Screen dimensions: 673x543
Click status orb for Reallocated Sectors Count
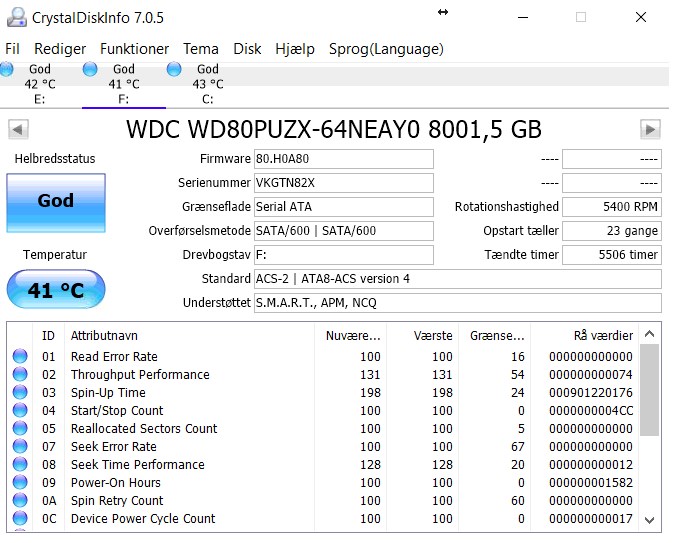[x=20, y=428]
